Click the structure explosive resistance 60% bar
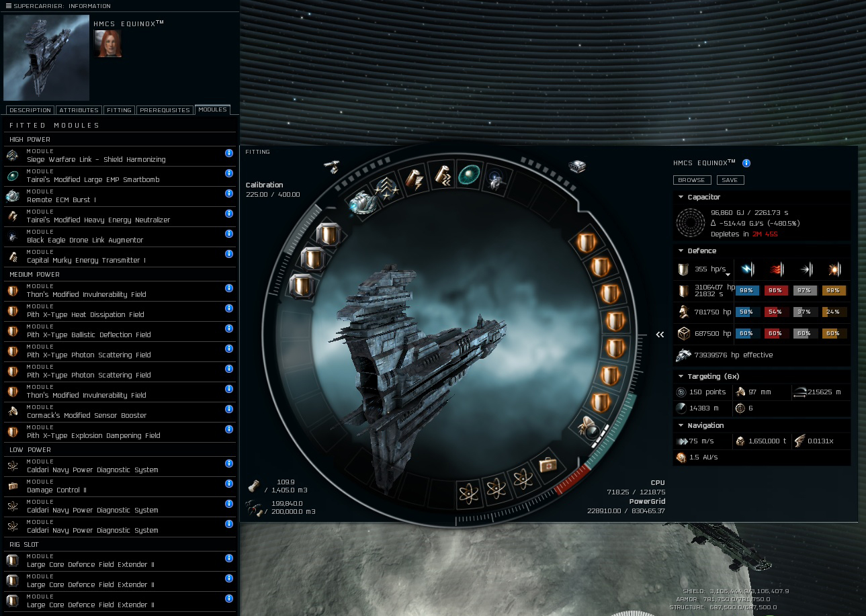 coord(834,333)
